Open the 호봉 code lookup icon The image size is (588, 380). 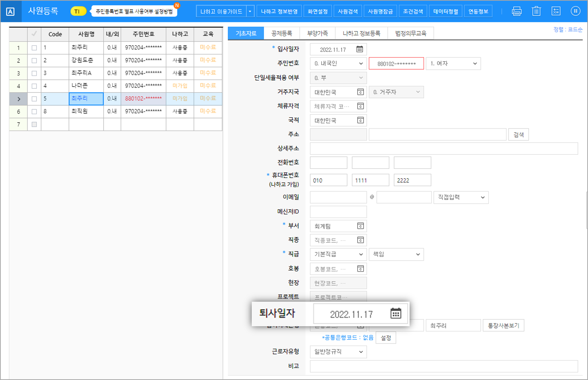point(360,268)
